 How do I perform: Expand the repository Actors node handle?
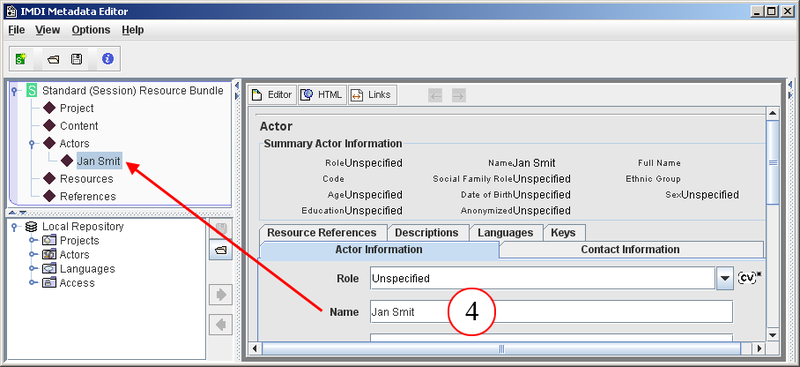click(x=33, y=255)
